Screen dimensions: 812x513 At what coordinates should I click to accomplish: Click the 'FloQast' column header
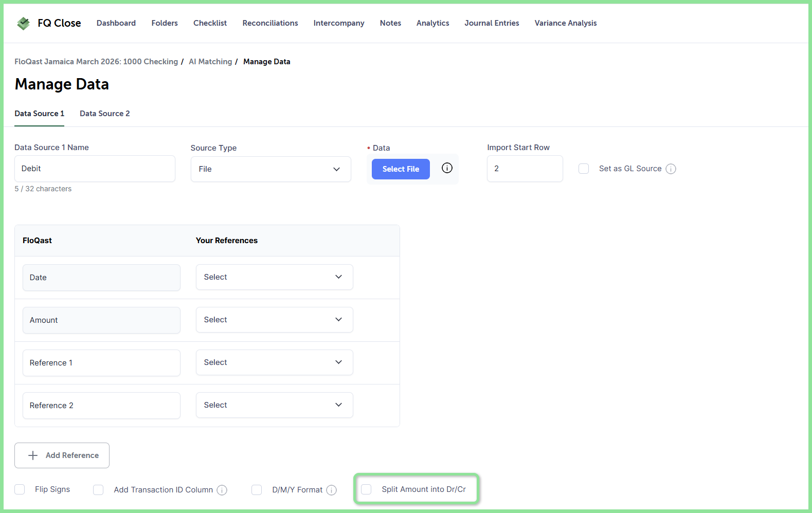pos(37,241)
